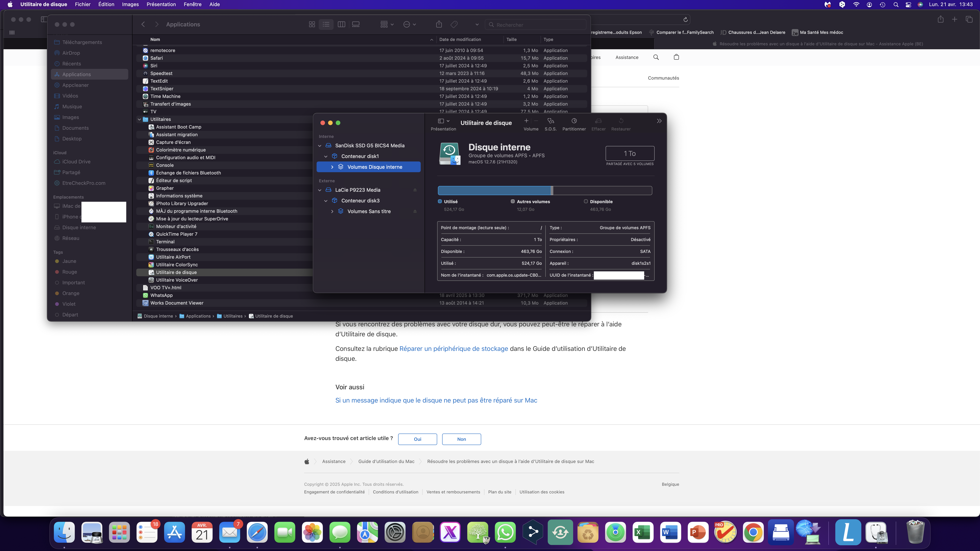
Task: Click the tags icon in Finder toolbar
Action: click(x=454, y=24)
